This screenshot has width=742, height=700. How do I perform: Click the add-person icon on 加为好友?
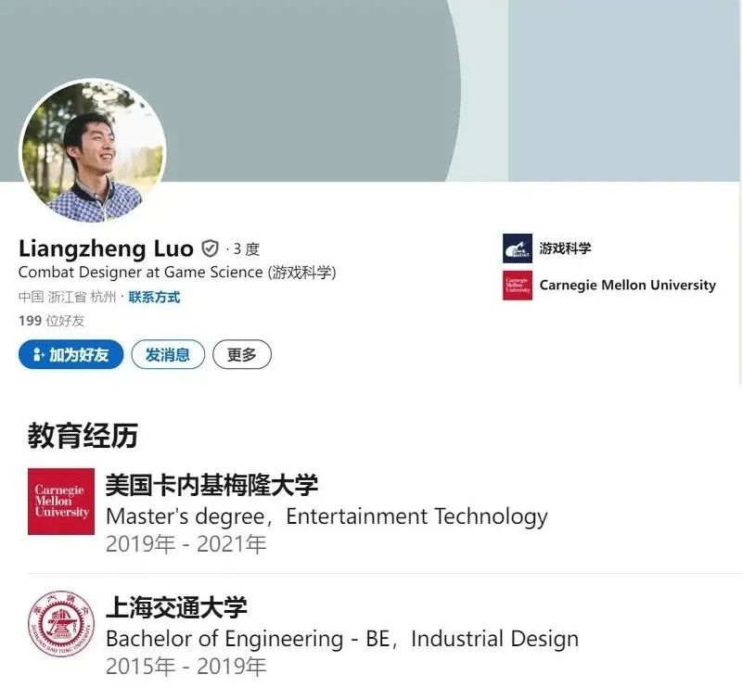click(x=38, y=354)
